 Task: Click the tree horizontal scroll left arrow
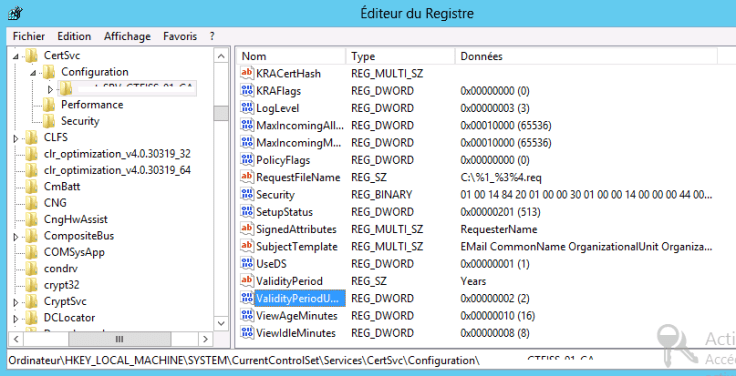[15, 339]
